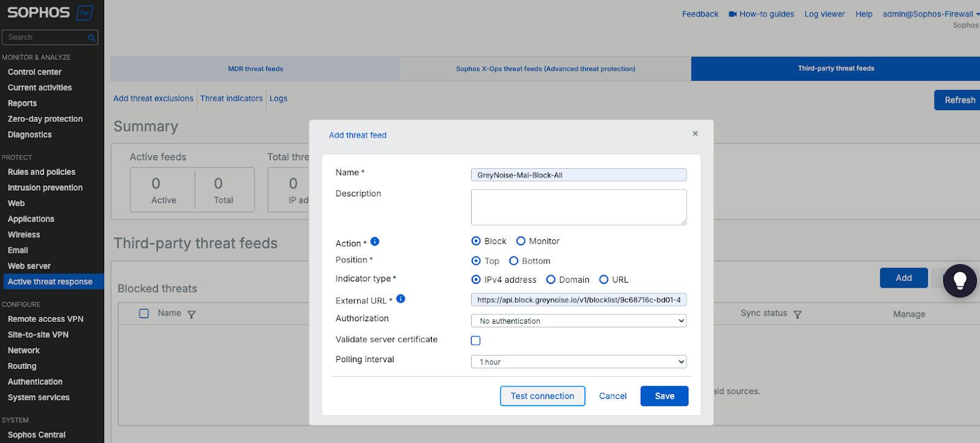Click the Description text area
Viewport: 980px width, 443px height.
click(579, 207)
